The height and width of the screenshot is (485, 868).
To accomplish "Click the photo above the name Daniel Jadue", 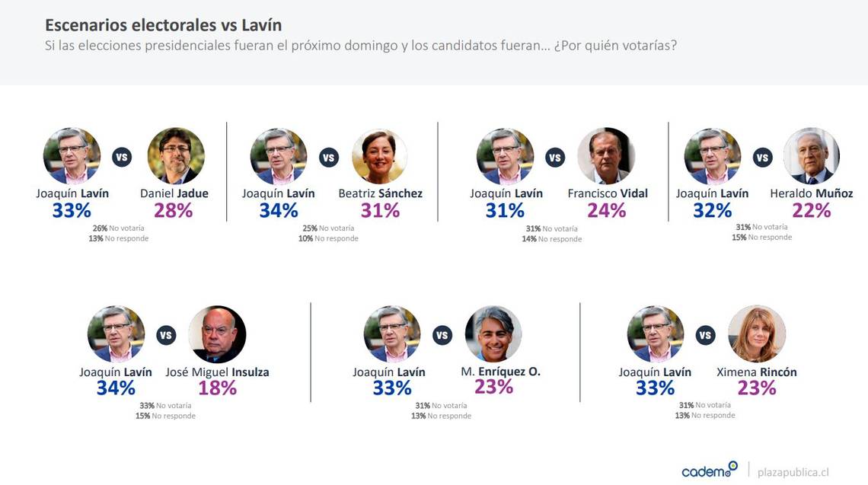I will (176, 156).
